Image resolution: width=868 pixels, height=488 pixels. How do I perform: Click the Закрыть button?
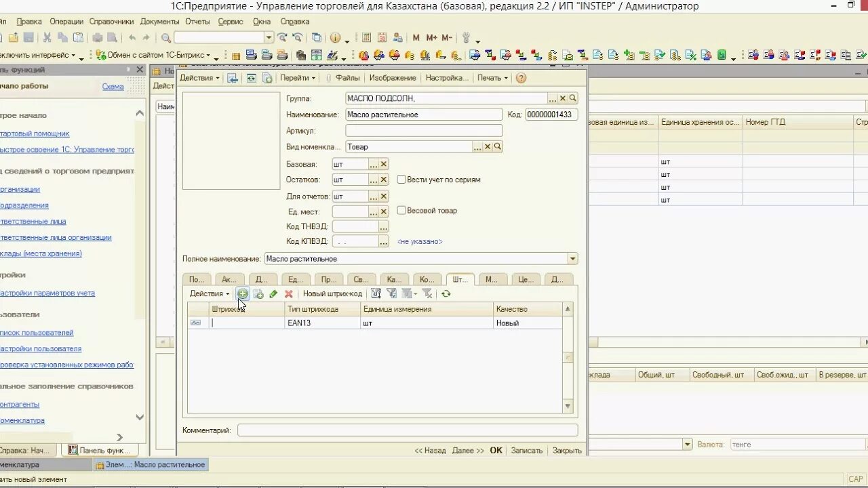click(567, 450)
